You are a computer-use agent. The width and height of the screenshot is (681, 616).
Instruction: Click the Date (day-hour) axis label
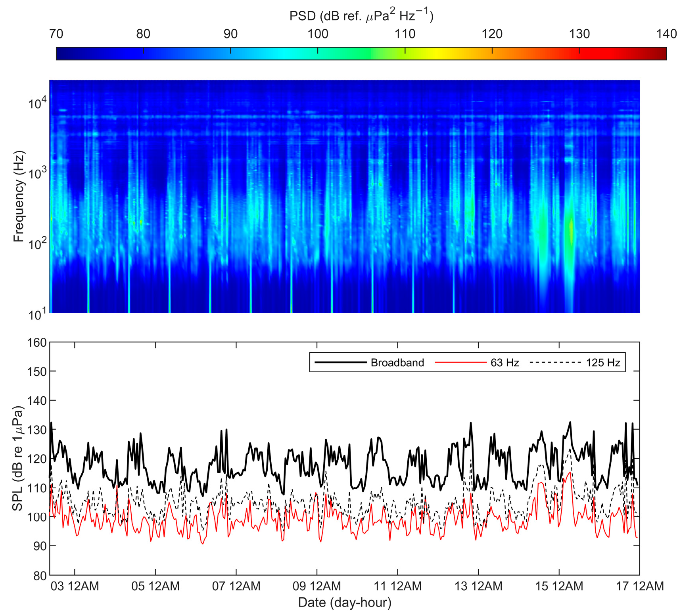point(344,603)
